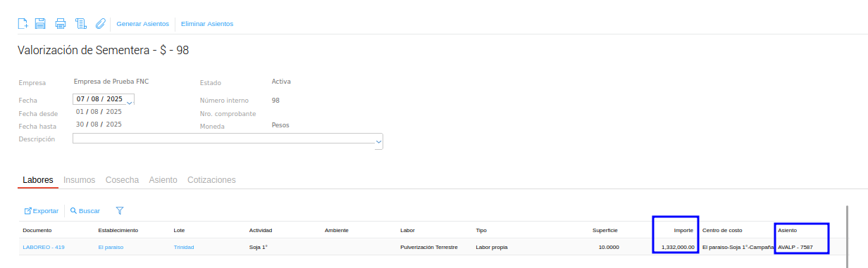The width and height of the screenshot is (868, 268).
Task: Sort by the Documento column header
Action: 37,231
